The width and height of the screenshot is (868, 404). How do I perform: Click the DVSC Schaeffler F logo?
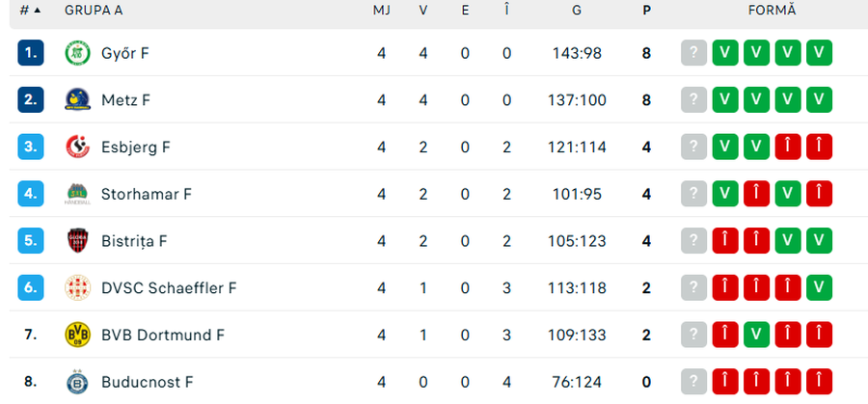tap(77, 287)
